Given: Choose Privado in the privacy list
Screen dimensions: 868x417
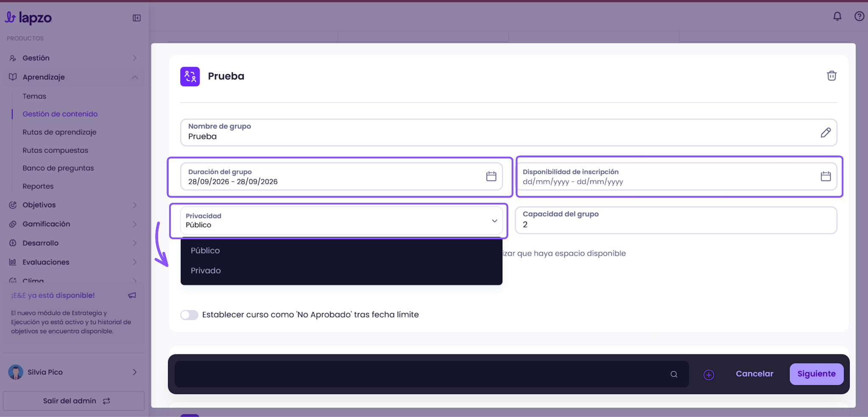Looking at the screenshot, I should [x=341, y=271].
